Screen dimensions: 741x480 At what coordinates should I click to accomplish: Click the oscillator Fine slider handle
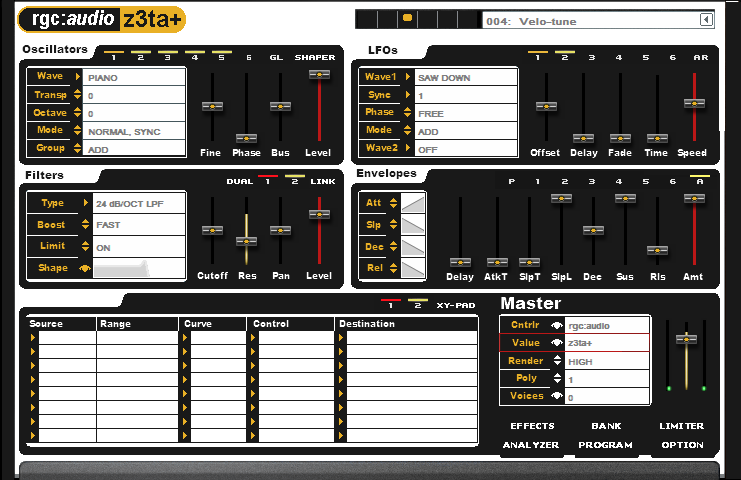click(x=212, y=106)
